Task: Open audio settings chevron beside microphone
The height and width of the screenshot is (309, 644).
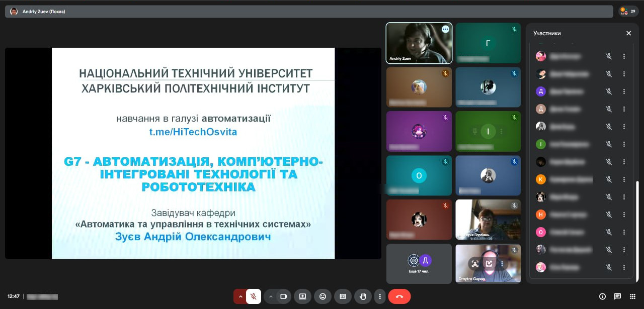Action: 240,296
